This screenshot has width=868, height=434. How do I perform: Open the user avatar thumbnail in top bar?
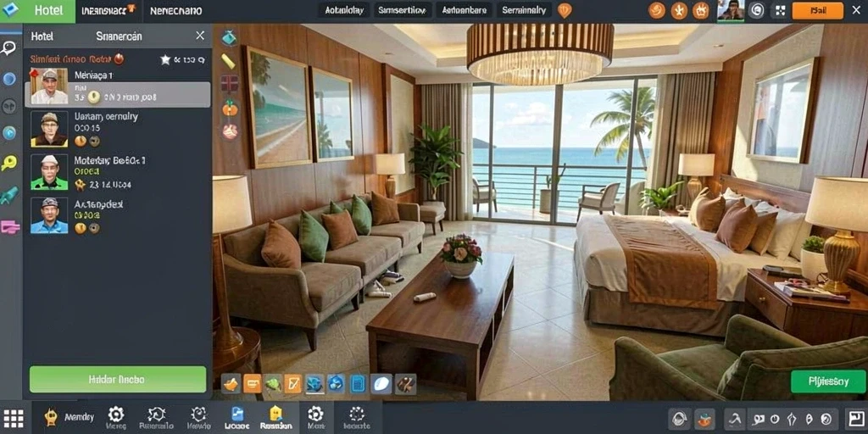pyautogui.click(x=731, y=10)
